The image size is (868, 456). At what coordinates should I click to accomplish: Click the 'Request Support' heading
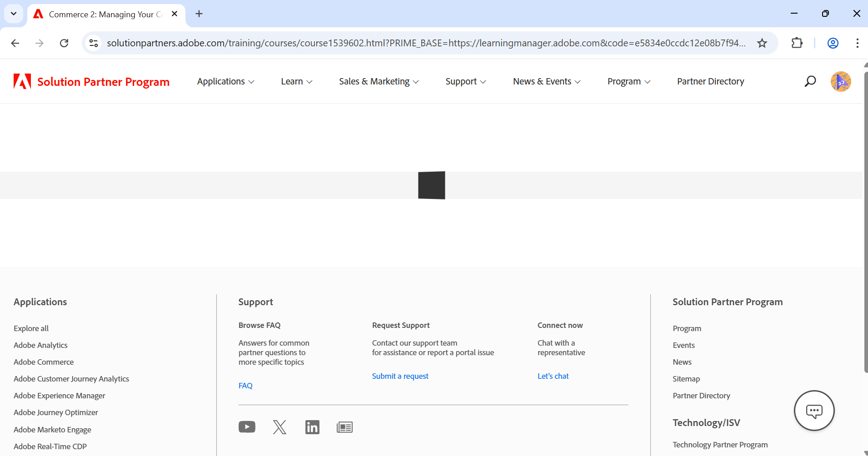401,325
